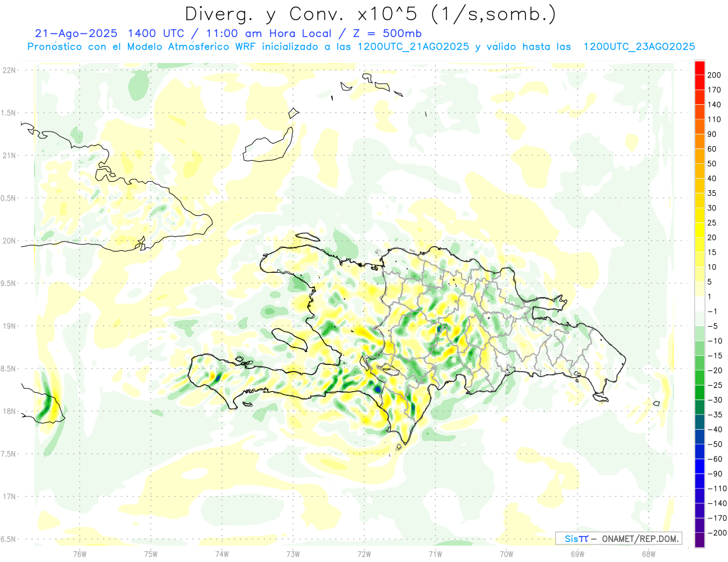Click the positive '35' color scale value
Screen dimensions: 728x562
tap(712, 193)
